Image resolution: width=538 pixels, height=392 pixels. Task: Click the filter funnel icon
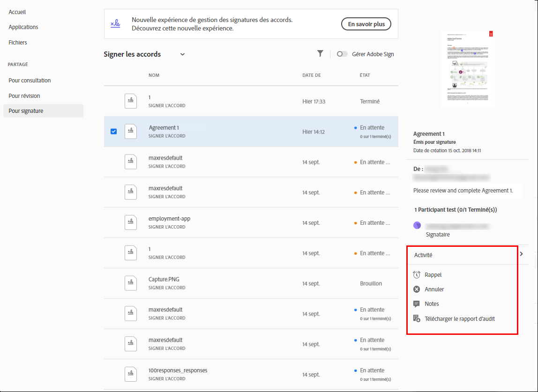[x=320, y=54]
